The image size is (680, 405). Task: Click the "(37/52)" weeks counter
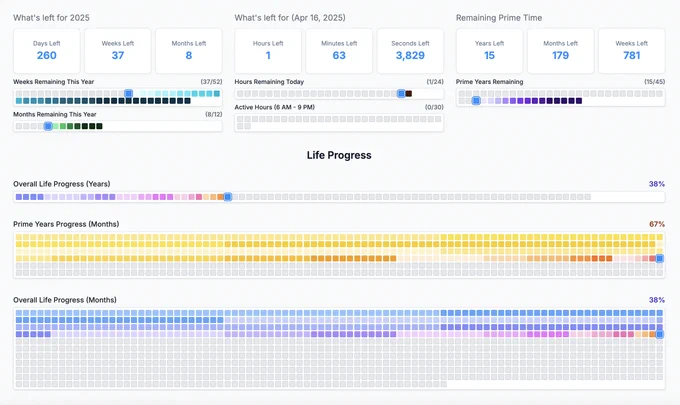coord(211,82)
